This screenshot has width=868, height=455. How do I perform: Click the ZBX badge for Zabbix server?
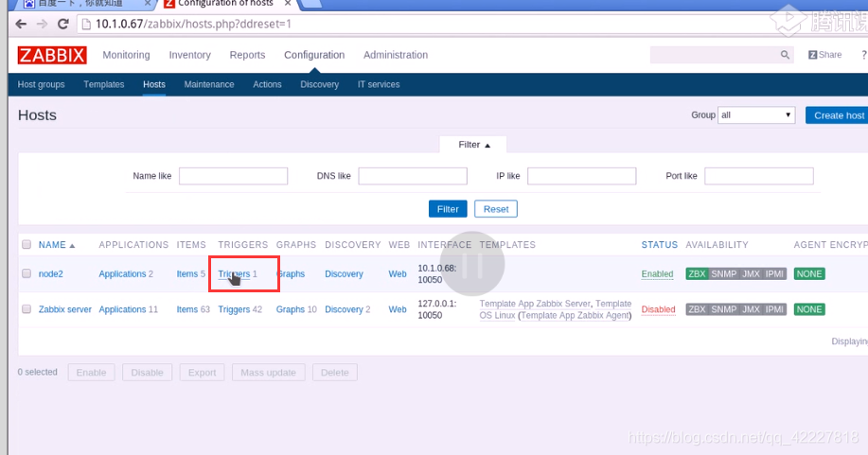697,309
